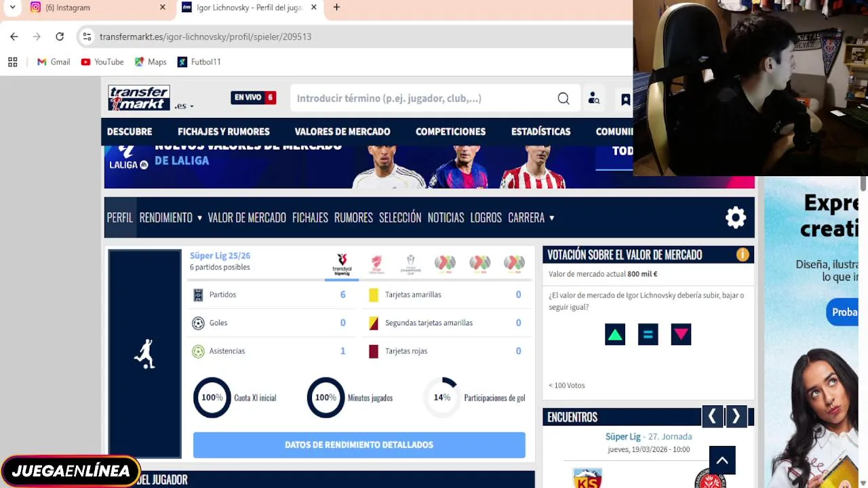Image resolution: width=868 pixels, height=488 pixels.
Task: Open a new browser tab
Action: [x=336, y=7]
